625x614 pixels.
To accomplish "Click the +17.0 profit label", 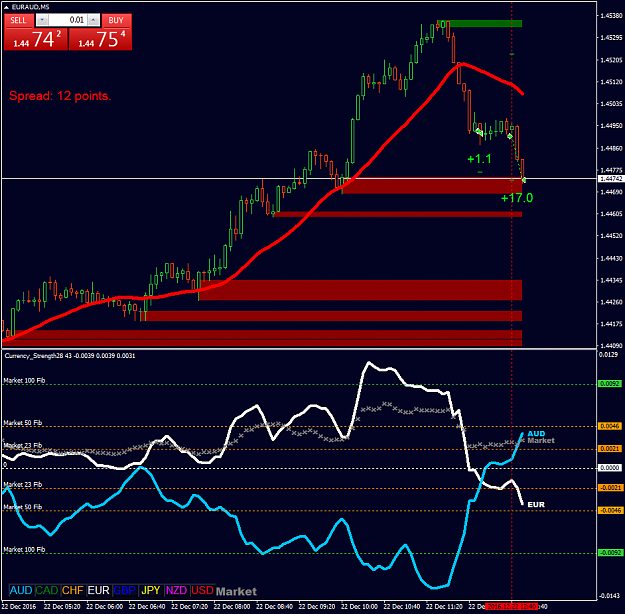I will point(517,198).
